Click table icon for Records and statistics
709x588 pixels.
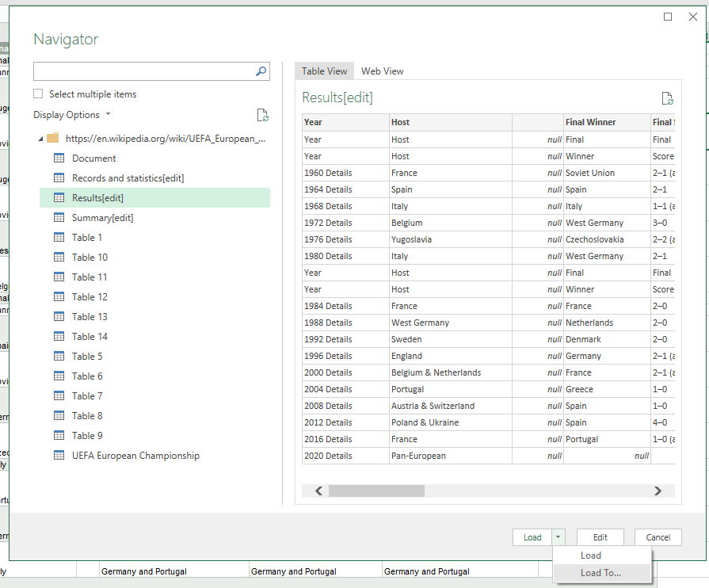click(x=59, y=178)
